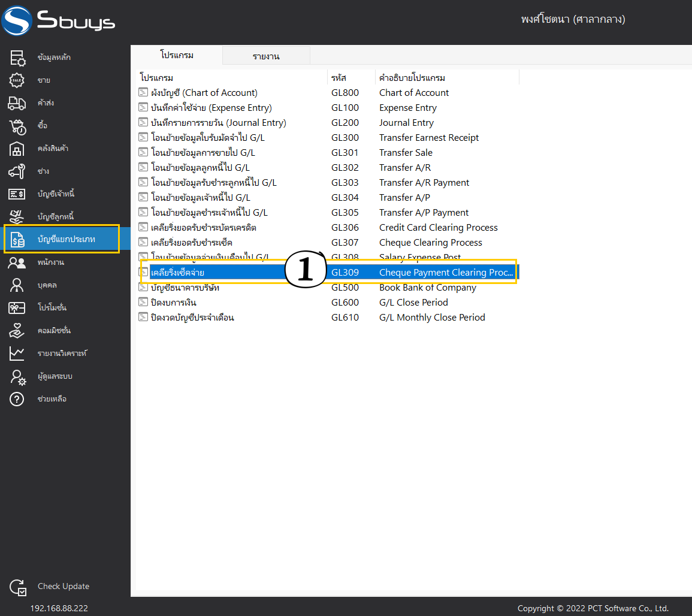Open the ข้อมูลหลัก menu label
This screenshot has height=616, width=692.
pos(54,58)
